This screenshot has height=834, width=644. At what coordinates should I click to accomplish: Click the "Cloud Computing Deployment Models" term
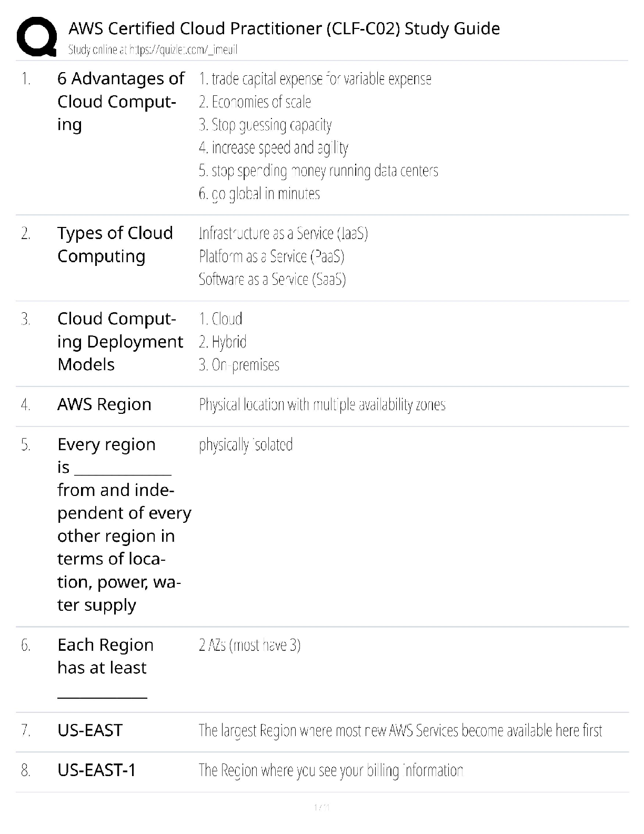click(x=120, y=342)
